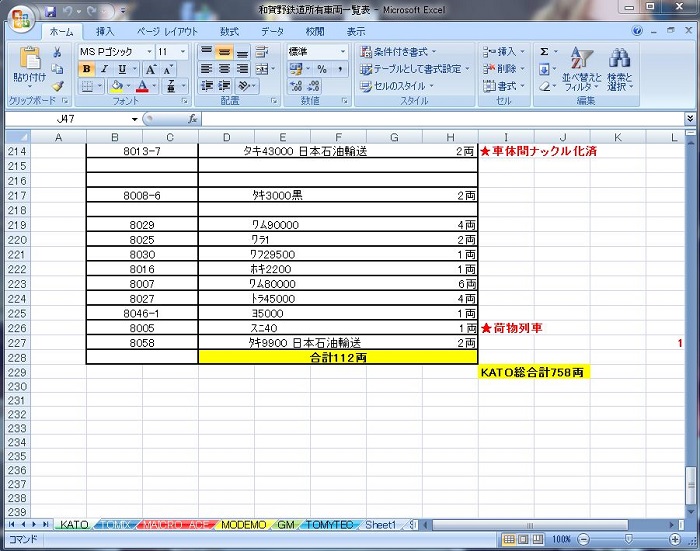Switch to the 校閲 ribbon tab

tap(315, 31)
